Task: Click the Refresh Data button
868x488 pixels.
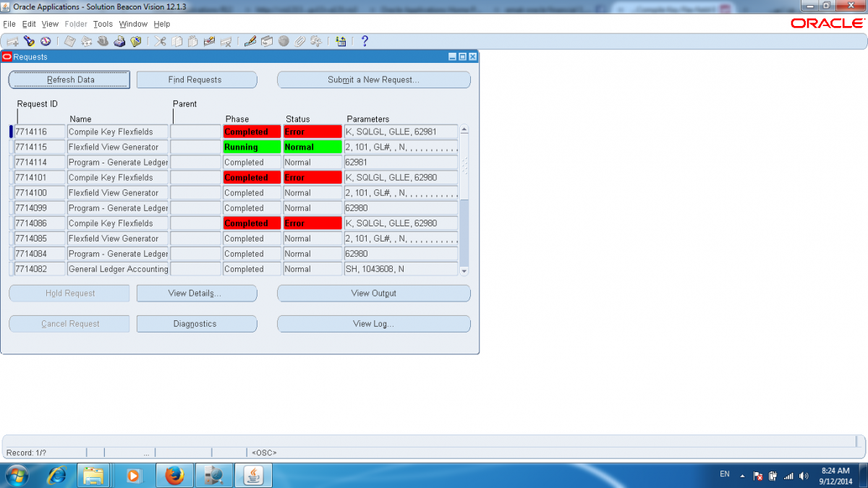Action: 69,80
